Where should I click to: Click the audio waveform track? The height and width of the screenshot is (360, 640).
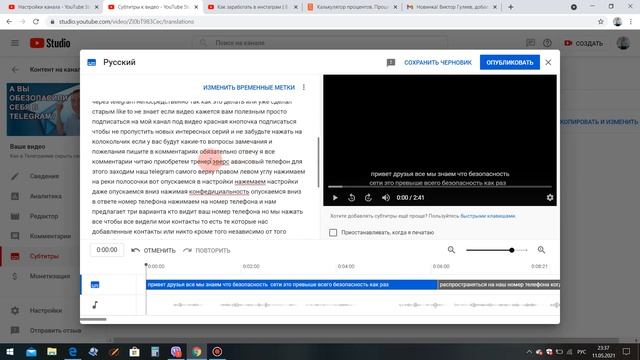pos(353,305)
